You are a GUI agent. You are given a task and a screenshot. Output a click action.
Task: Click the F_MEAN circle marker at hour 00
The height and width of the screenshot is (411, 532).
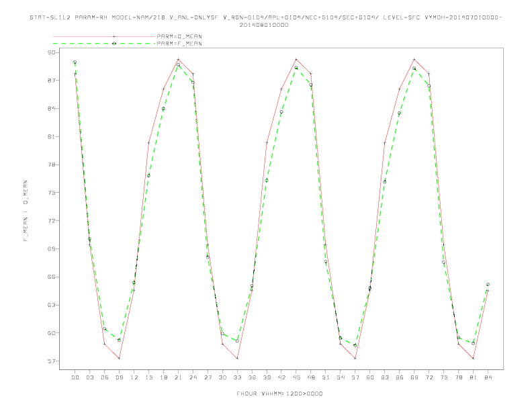tap(75, 62)
